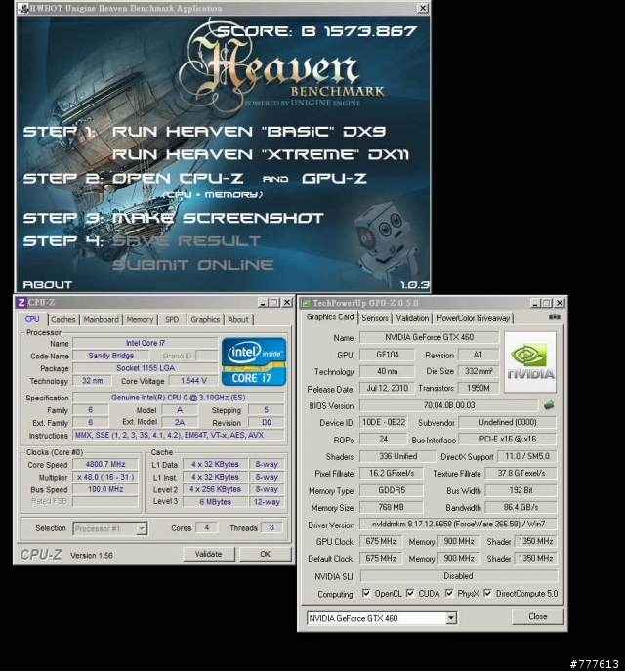Viewport: 625px width, 672px height.
Task: Click the Shaders value 336 Unified
Action: 397,456
